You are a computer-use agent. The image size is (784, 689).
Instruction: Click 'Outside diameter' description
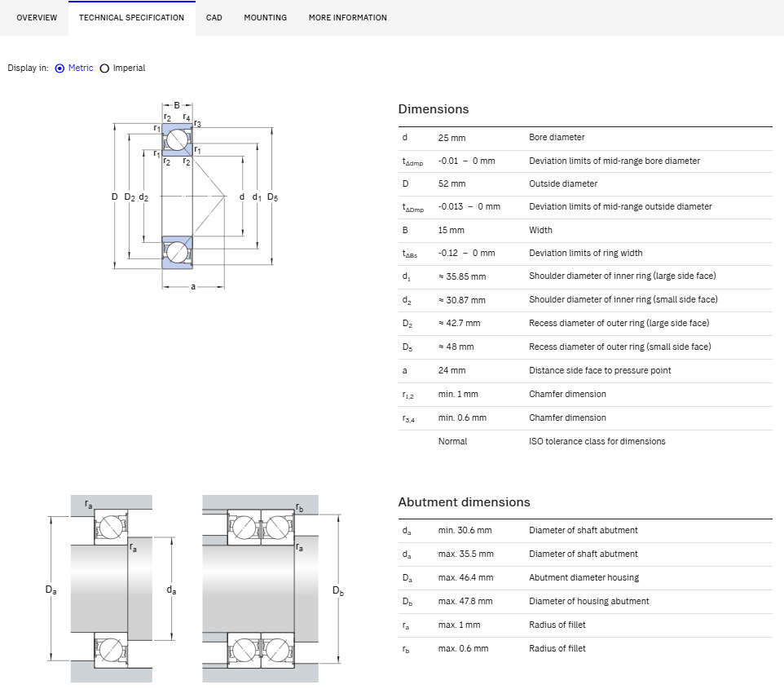[563, 183]
